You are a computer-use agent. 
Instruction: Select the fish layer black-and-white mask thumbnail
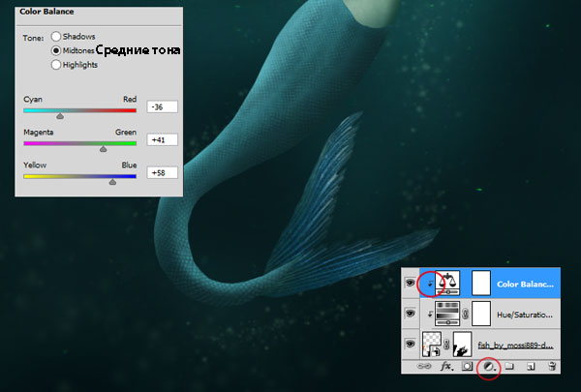(x=463, y=344)
